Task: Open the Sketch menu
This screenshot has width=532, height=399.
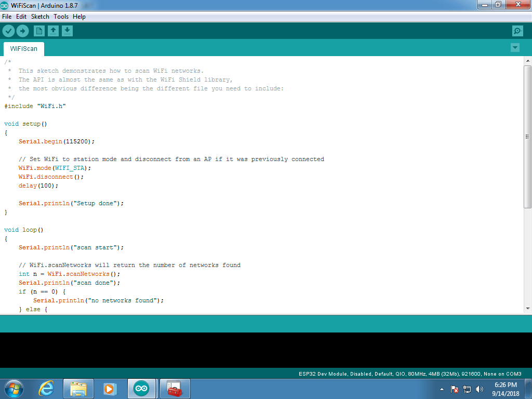Action: point(40,17)
